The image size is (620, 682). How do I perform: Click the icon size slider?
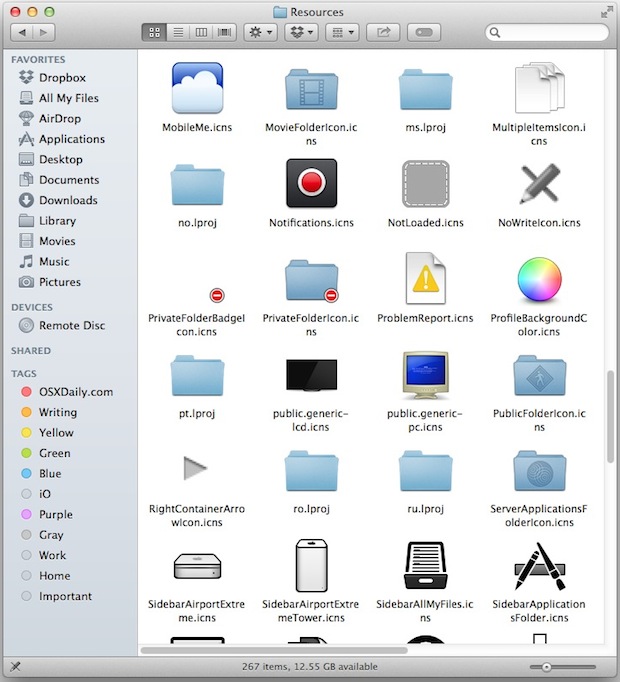[547, 667]
